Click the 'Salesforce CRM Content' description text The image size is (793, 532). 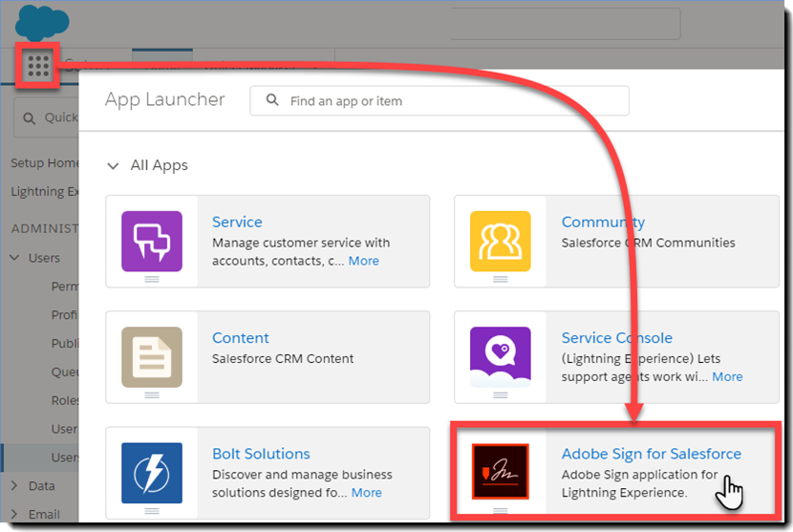tap(283, 358)
